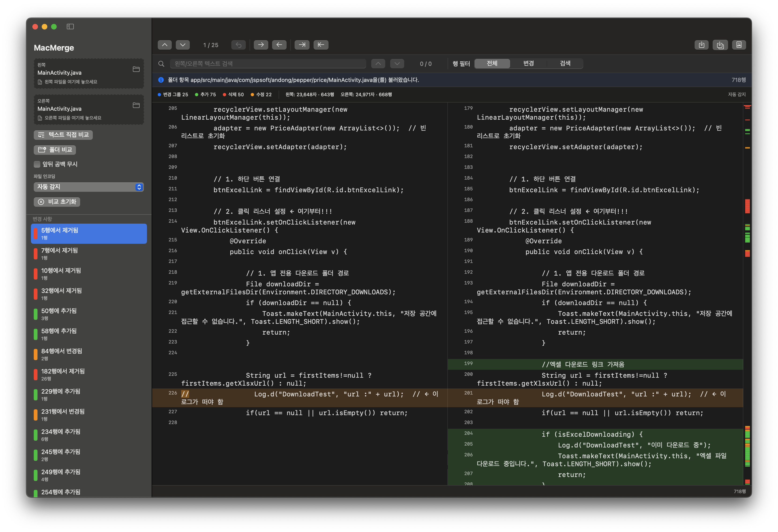Go to previous change with up chevron
Viewport: 778px width, 532px height.
(x=165, y=45)
